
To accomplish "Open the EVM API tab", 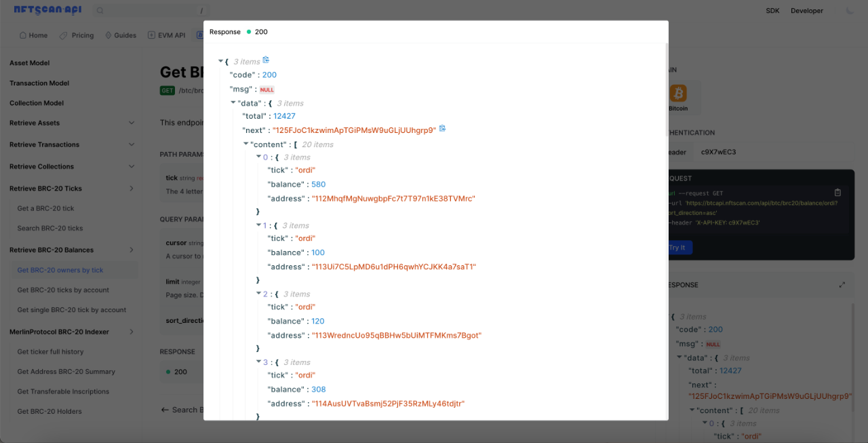I will tap(166, 35).
